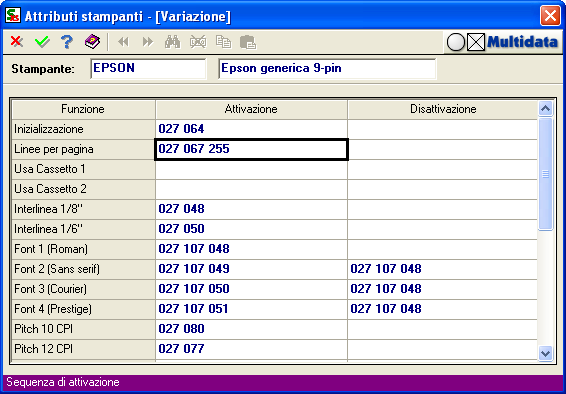
Task: Click activation cell '027 107 049'
Action: coord(251,269)
